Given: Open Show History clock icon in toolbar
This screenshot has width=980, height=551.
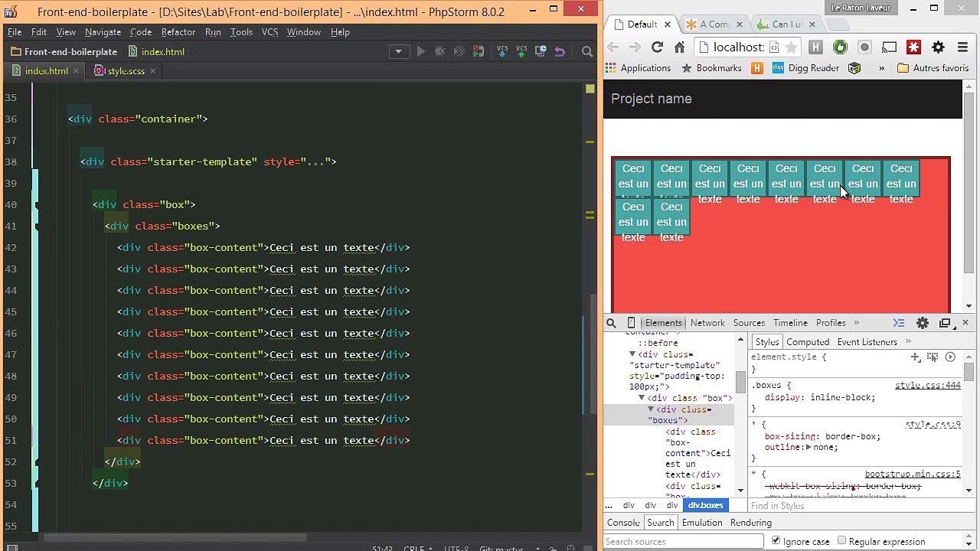Looking at the screenshot, I should tap(541, 52).
